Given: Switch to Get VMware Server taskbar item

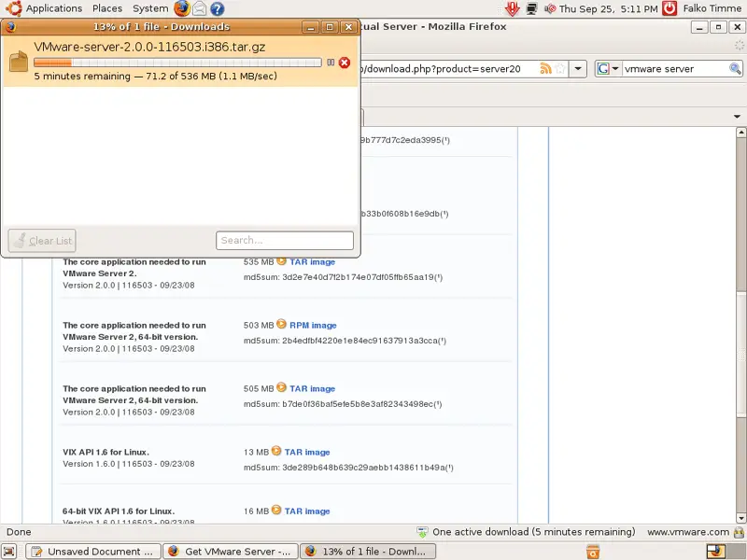Looking at the screenshot, I should [231, 552].
